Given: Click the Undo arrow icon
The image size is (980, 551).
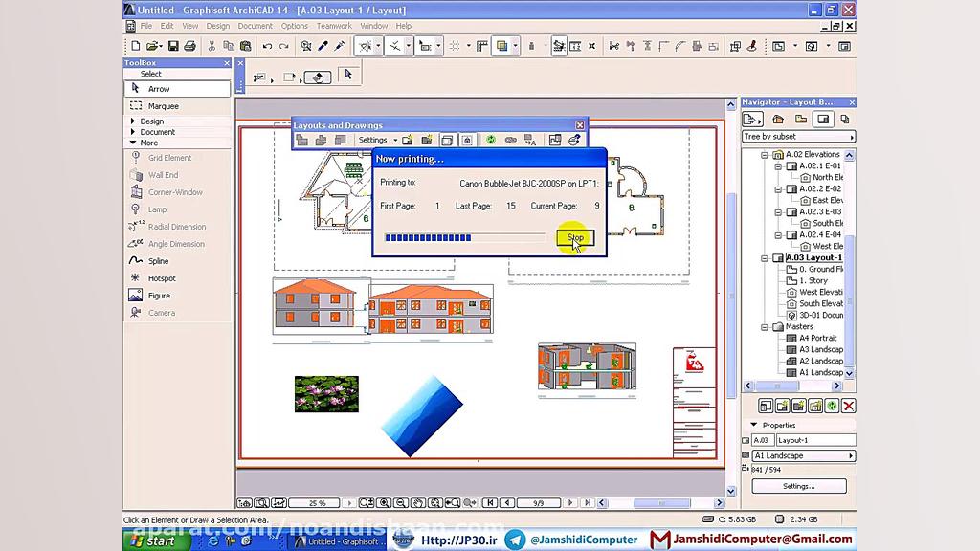Looking at the screenshot, I should pyautogui.click(x=268, y=46).
